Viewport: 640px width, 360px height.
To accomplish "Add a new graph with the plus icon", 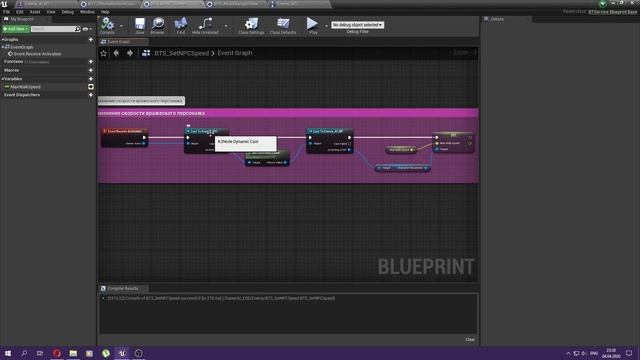I will pyautogui.click(x=91, y=40).
